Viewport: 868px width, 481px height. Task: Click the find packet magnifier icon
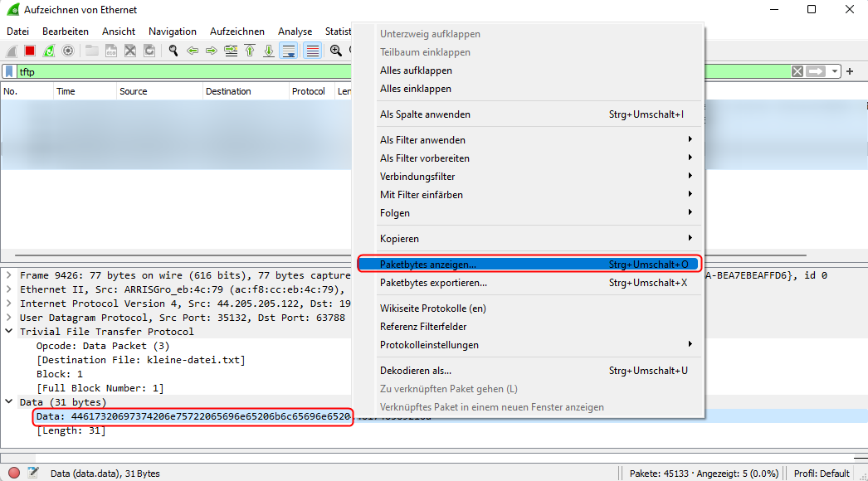pos(173,51)
